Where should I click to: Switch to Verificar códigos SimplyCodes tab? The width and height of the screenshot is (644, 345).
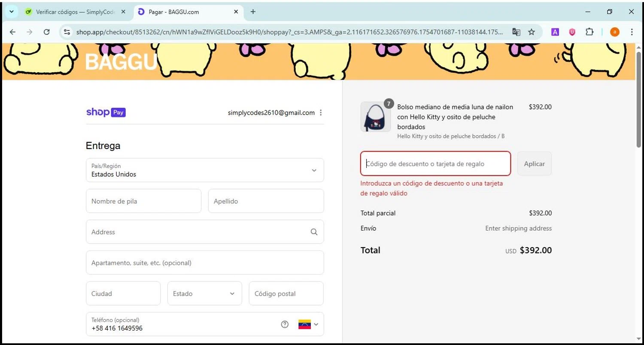[75, 12]
